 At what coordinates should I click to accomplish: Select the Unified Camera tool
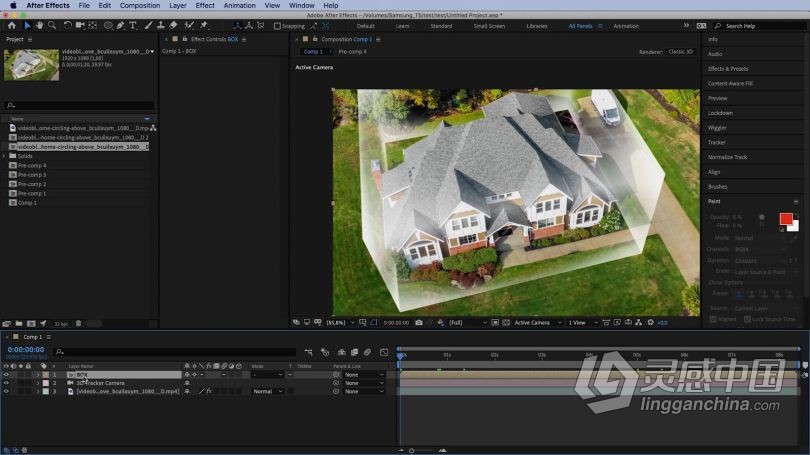80,25
